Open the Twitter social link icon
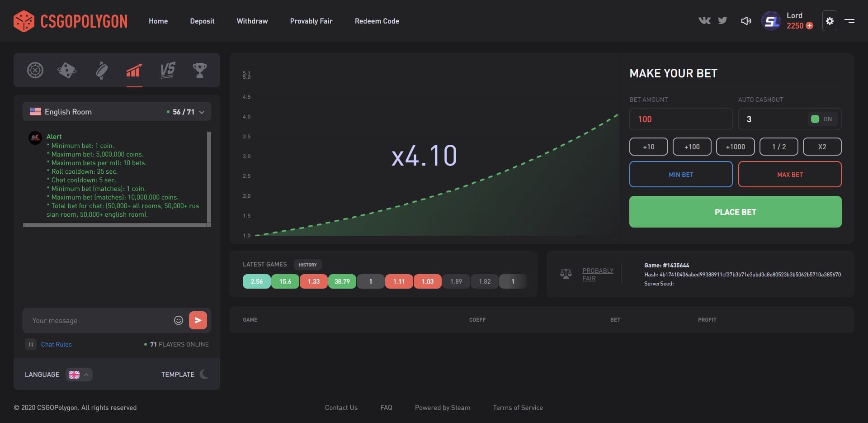This screenshot has width=868, height=423. (722, 20)
